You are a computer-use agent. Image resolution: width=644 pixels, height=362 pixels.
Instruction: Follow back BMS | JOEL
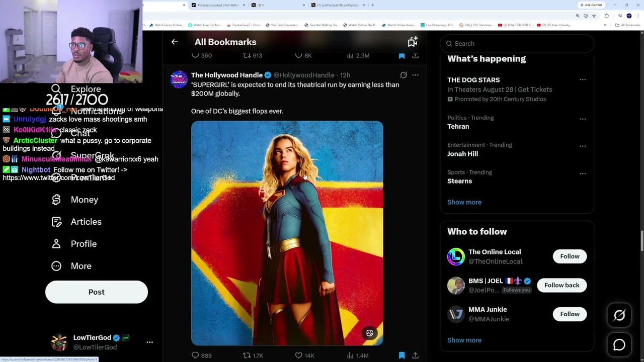coord(562,285)
